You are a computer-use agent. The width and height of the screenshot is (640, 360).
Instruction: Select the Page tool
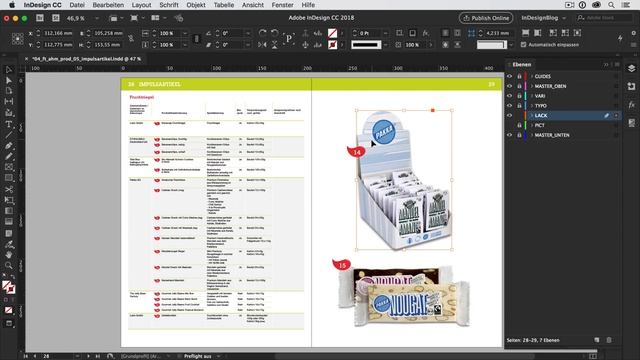pyautogui.click(x=9, y=91)
